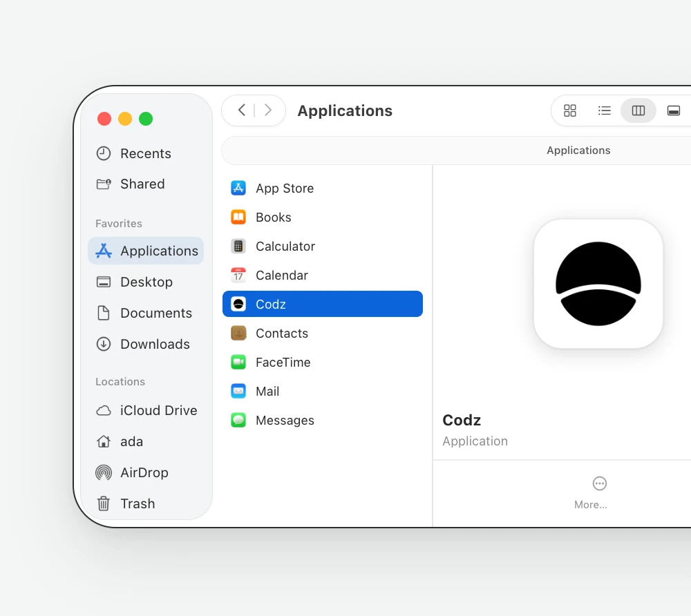Select the Books row label
The image size is (691, 616).
click(273, 218)
